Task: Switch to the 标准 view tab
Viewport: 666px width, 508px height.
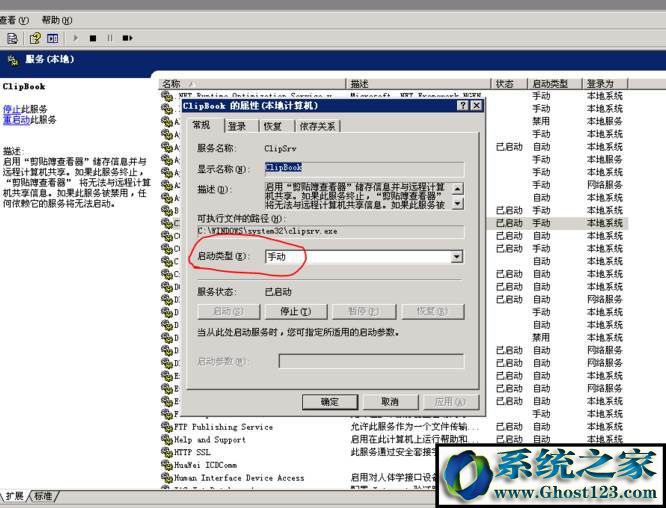Action: coord(43,496)
